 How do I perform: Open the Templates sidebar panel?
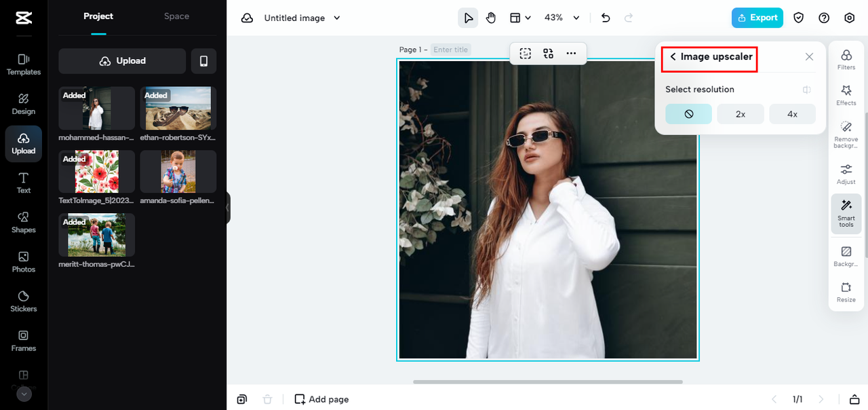tap(24, 64)
